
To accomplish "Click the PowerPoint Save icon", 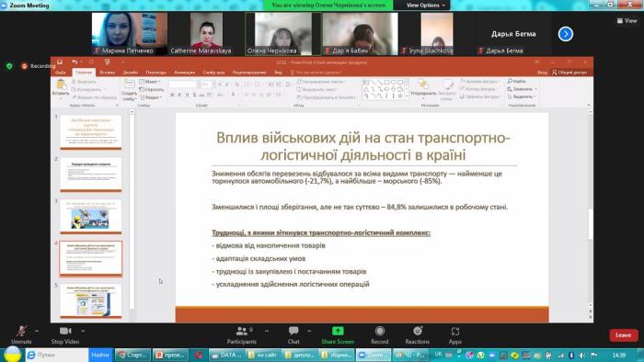I will point(60,62).
